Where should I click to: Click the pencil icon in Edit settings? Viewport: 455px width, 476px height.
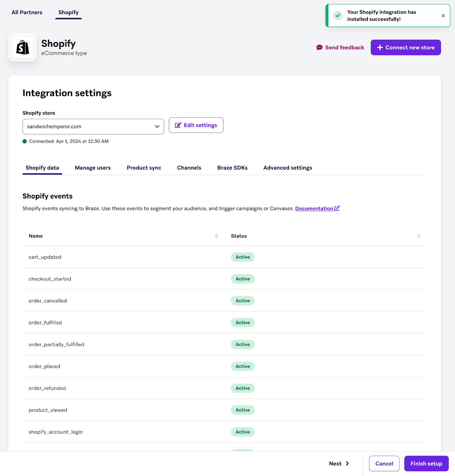178,125
